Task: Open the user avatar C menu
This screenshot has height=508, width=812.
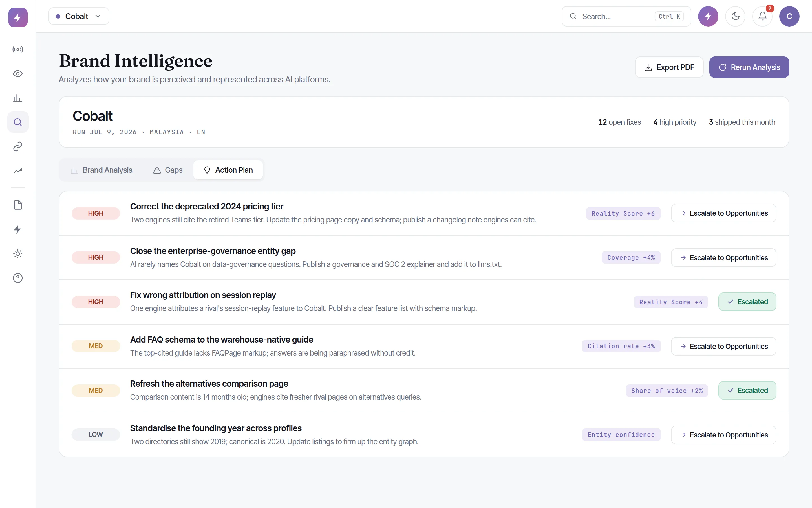Action: (789, 16)
